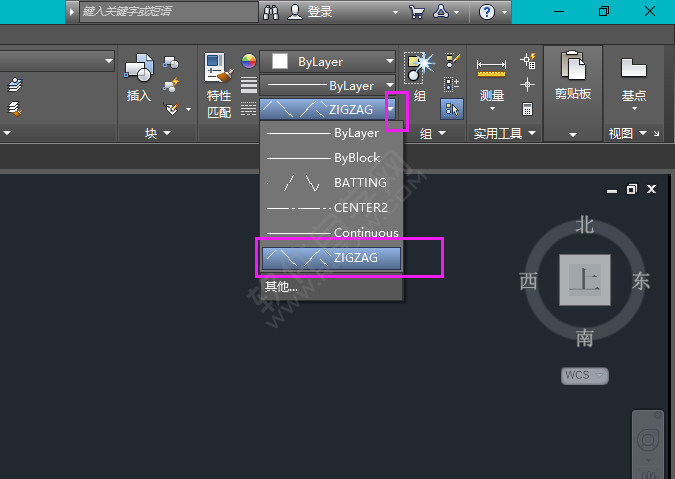Open the layer name combo box on left
This screenshot has width=675, height=479.
[57, 61]
